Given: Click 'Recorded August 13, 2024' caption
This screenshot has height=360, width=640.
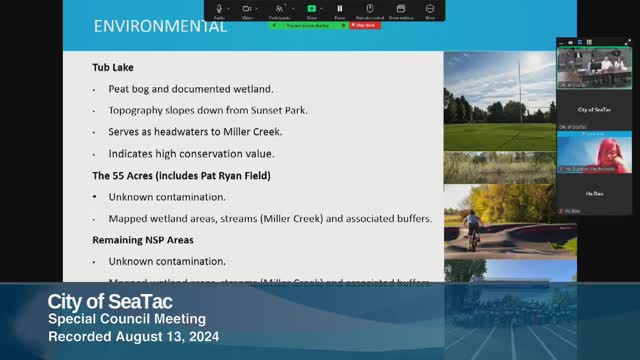Looking at the screenshot, I should 133,337.
